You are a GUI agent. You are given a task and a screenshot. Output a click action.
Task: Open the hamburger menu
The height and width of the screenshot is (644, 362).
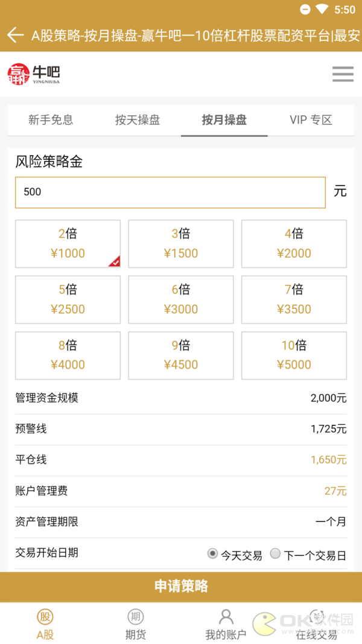click(343, 74)
